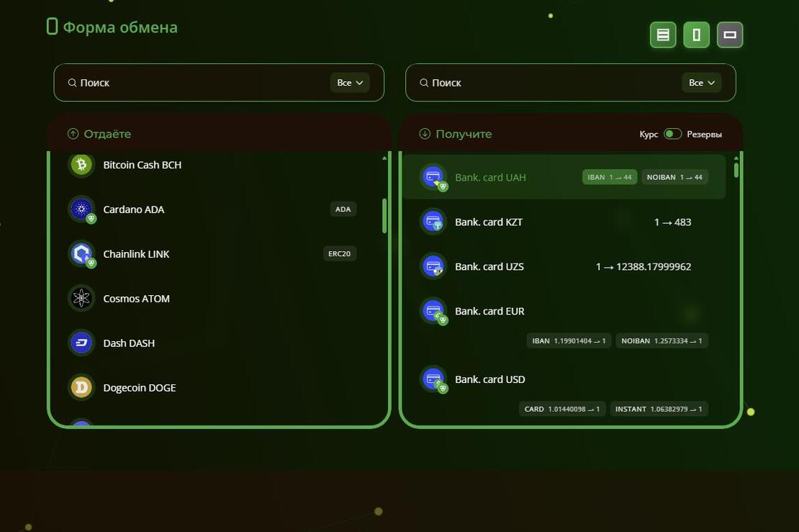Viewport: 799px width, 532px height.
Task: Choose the NOIBAN option for Bank. card EUR
Action: 662,341
